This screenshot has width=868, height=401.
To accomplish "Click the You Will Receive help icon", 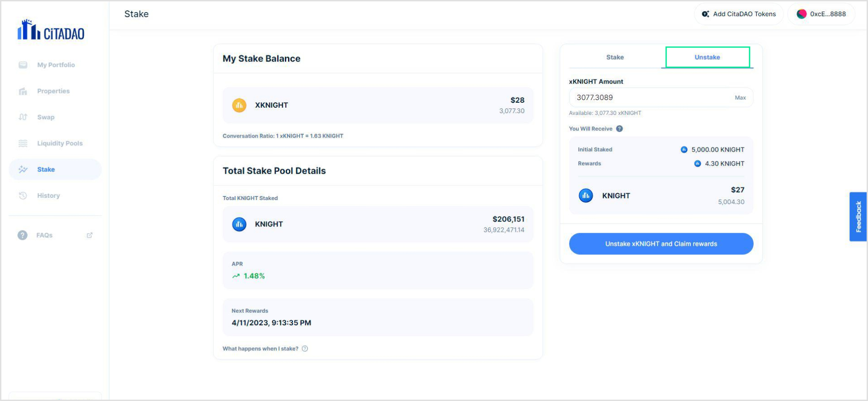I will click(619, 129).
